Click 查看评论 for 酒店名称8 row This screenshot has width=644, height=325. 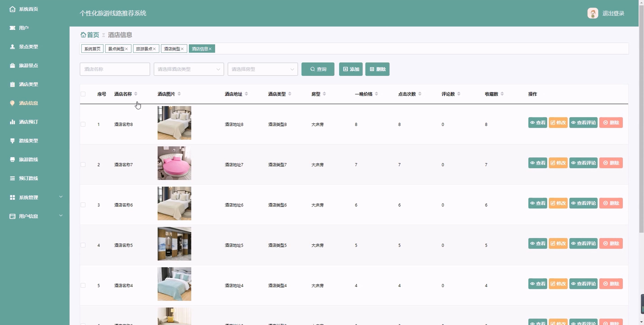583,123
